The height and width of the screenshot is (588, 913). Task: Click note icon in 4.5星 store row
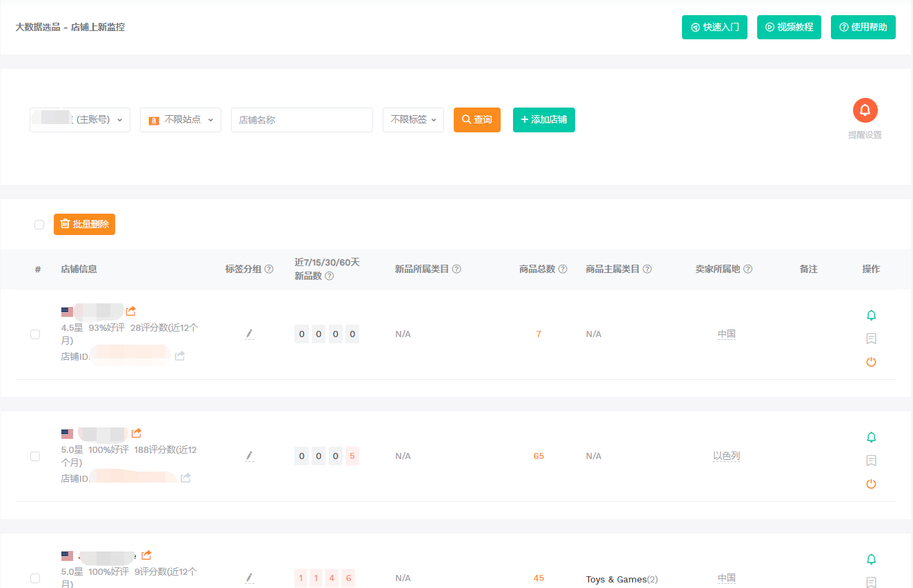click(x=871, y=338)
